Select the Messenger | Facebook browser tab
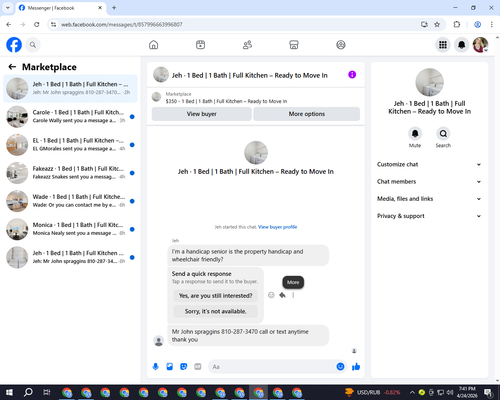This screenshot has height=400, width=500. click(60, 8)
